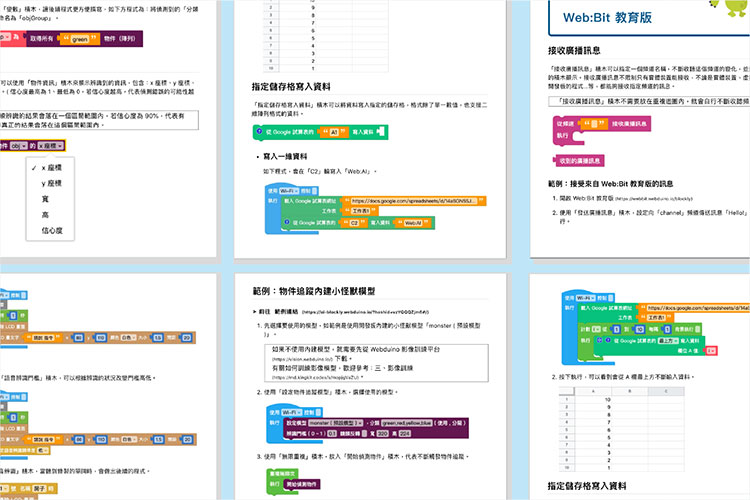This screenshot has width=750, height=500.
Task: Click the 'A1' cell string in green block
Action: 334,132
